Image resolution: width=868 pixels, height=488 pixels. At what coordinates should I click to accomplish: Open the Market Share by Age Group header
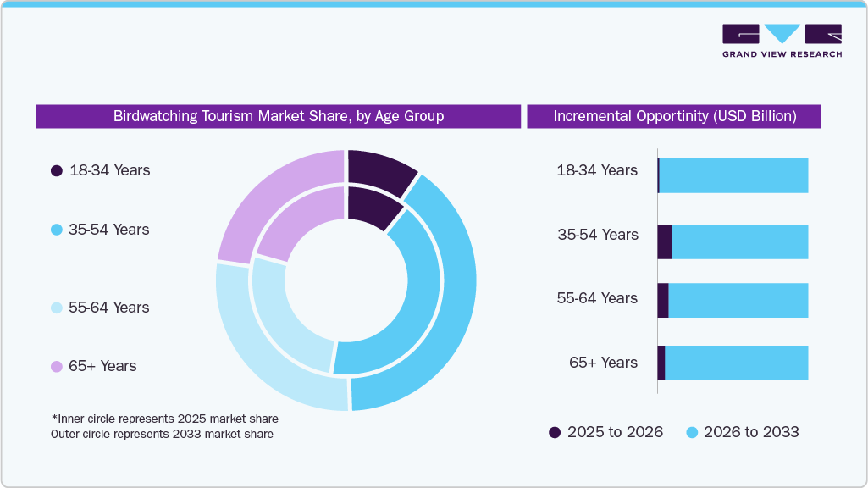(279, 116)
